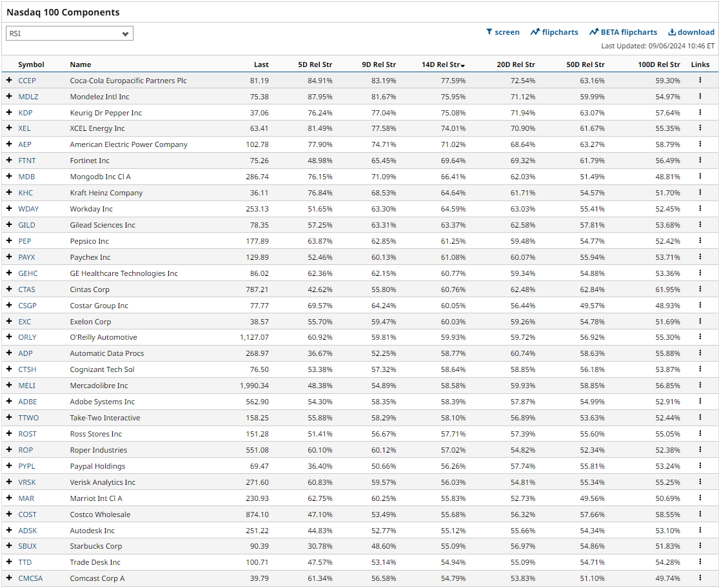
Task: Open links menu for ORLY row
Action: [700, 337]
